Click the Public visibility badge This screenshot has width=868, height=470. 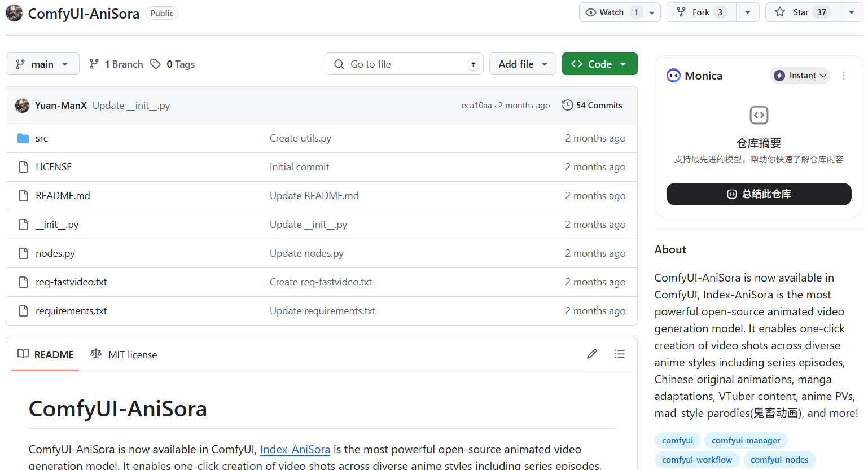[x=162, y=14]
